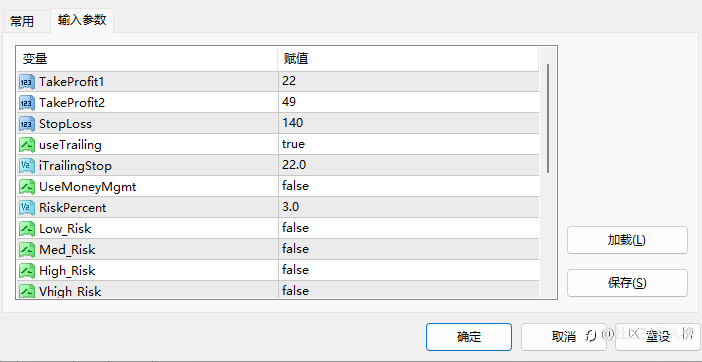Viewport: 702px width, 362px height.
Task: Click useTrailing value true
Action: (293, 144)
